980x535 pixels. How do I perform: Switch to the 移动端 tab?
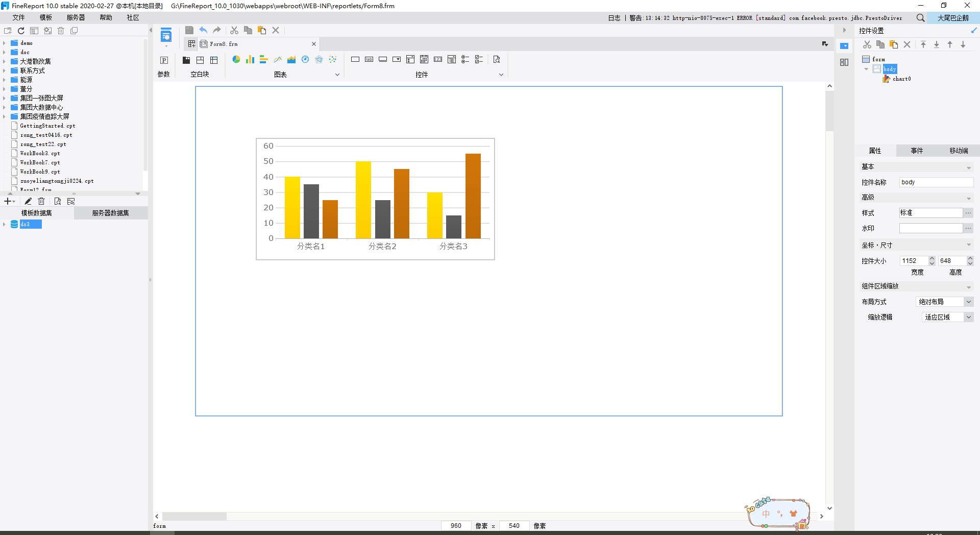coord(959,151)
